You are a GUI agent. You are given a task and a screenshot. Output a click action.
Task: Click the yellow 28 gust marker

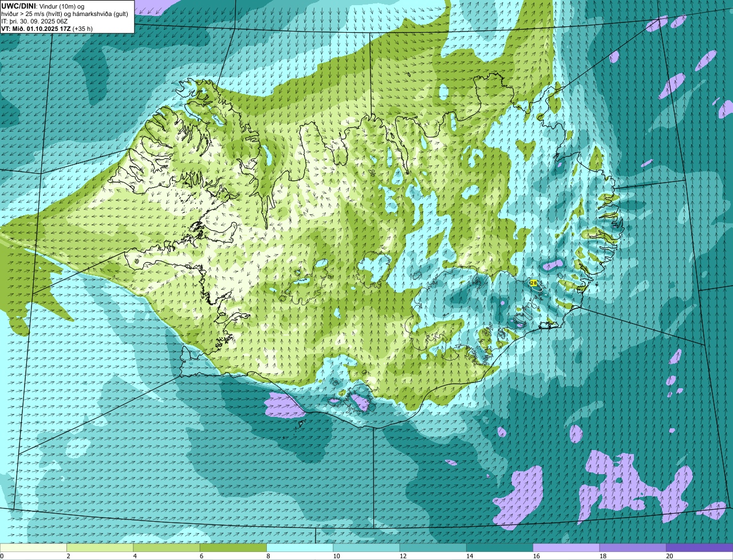click(x=534, y=283)
